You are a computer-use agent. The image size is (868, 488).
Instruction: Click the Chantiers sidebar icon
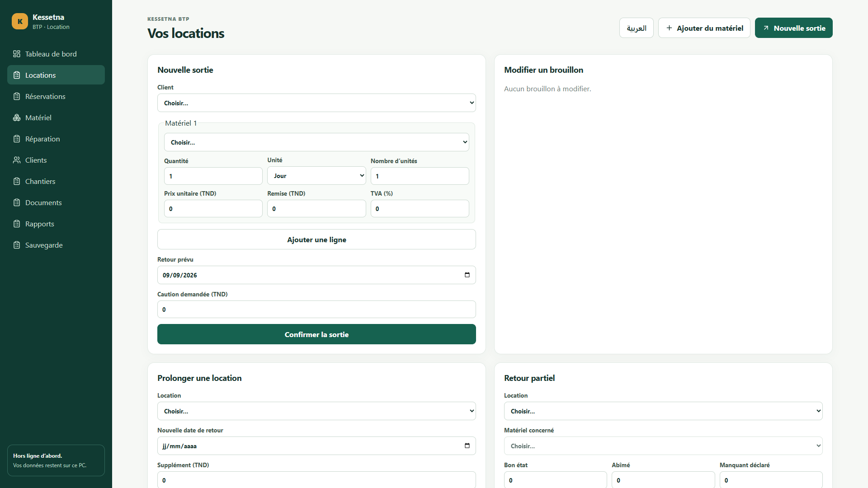coord(17,181)
